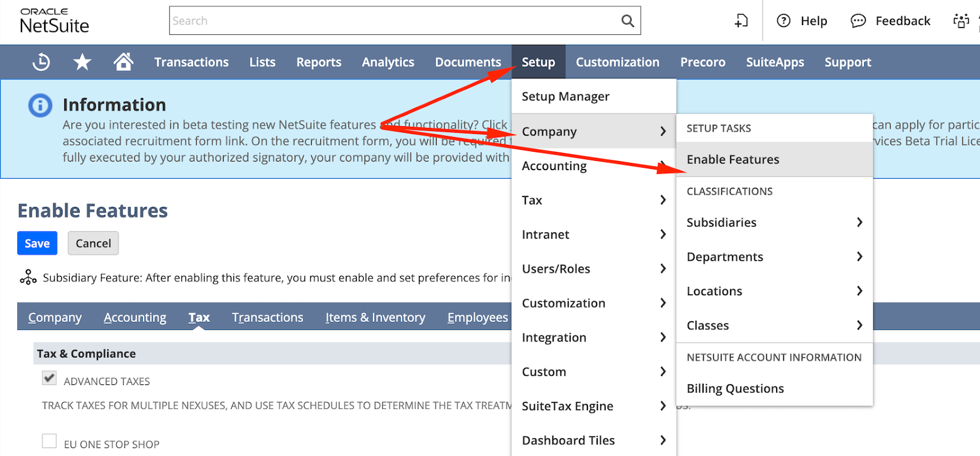Expand the Departments submenu arrow
The height and width of the screenshot is (456, 980).
859,256
